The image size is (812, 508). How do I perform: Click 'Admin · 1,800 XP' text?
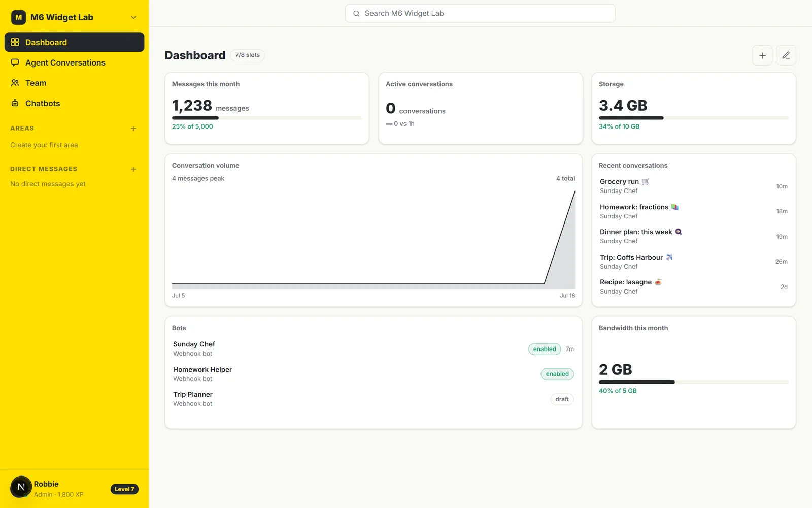tap(59, 495)
